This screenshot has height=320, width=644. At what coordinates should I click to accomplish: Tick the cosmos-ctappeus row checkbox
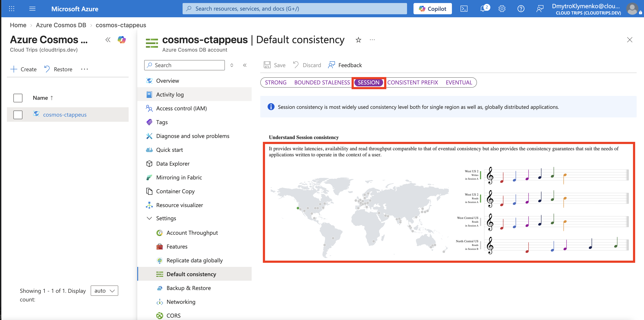[18, 115]
